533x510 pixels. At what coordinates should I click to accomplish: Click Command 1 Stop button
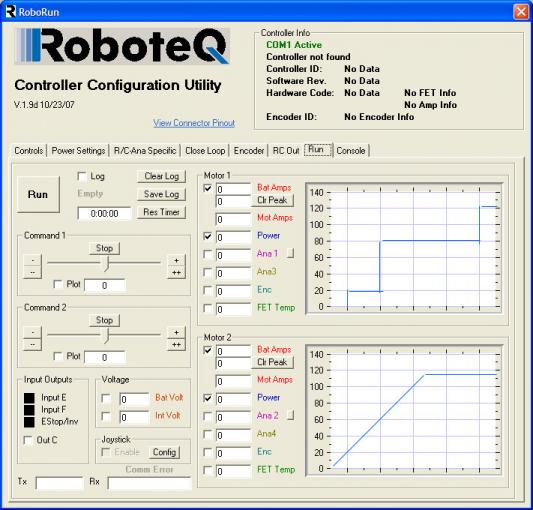pos(104,248)
